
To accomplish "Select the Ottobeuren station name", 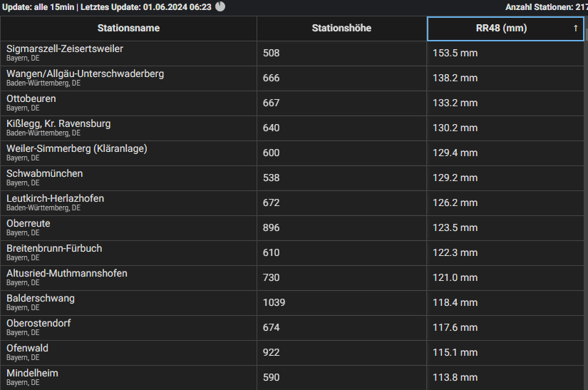I will [31, 98].
